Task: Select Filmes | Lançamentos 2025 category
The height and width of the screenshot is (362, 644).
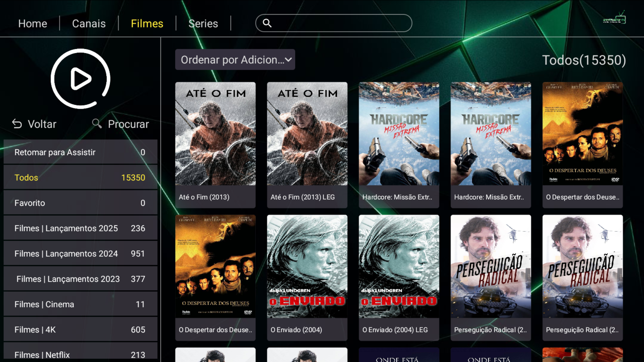Action: 80,228
